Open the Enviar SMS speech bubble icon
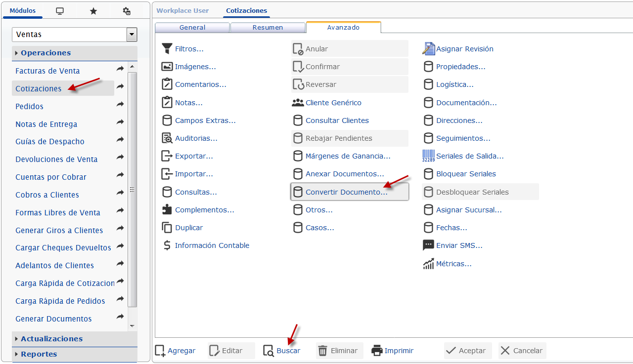This screenshot has width=633, height=364. point(428,245)
